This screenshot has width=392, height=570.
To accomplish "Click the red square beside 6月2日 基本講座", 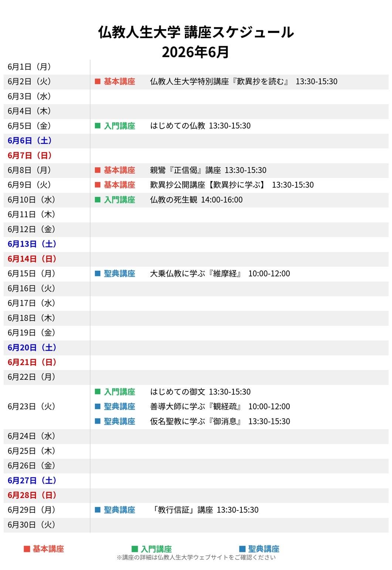I will [x=98, y=82].
